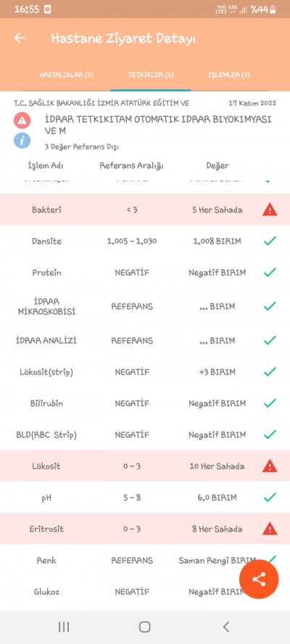Tap Android back navigation chevron
The height and width of the screenshot is (644, 290).
coord(225,627)
